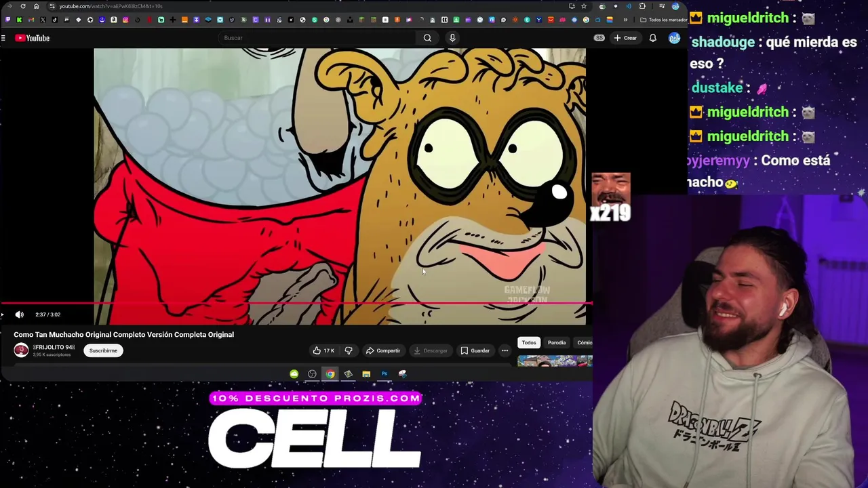Open the OBS taskbar icon
The height and width of the screenshot is (488, 868).
[x=312, y=373]
